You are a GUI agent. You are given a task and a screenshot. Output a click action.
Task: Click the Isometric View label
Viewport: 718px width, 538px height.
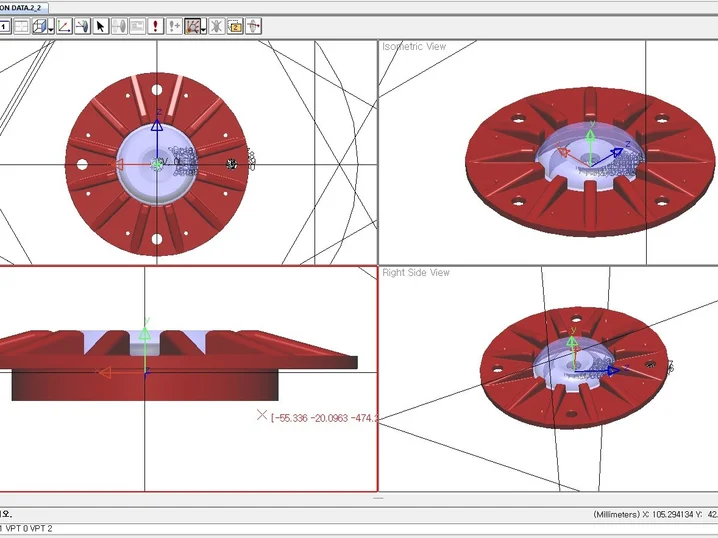point(414,47)
